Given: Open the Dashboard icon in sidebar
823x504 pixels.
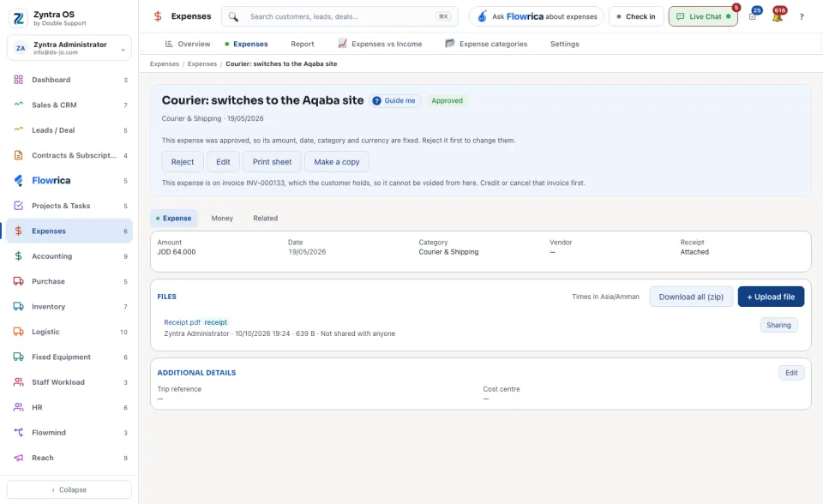Looking at the screenshot, I should click(18, 80).
